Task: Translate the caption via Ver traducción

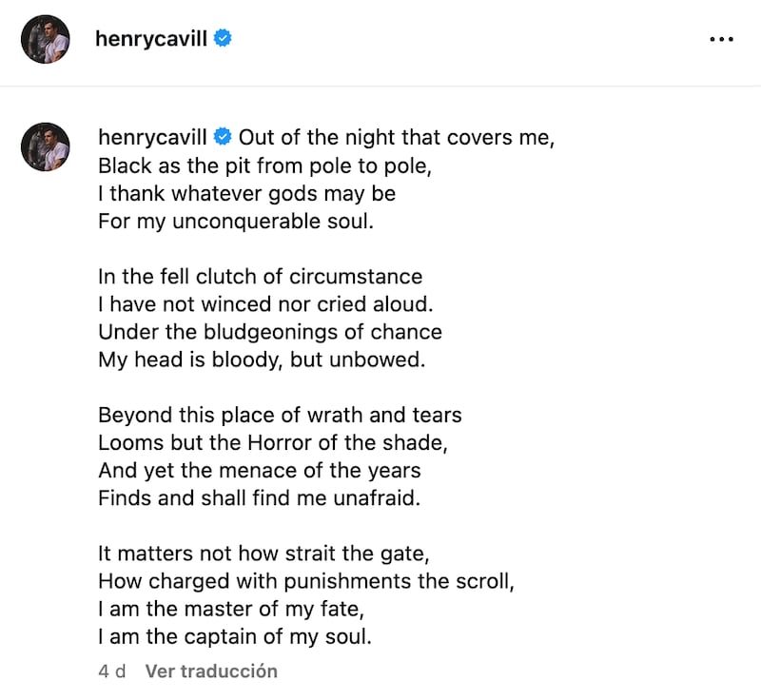Action: 211,671
